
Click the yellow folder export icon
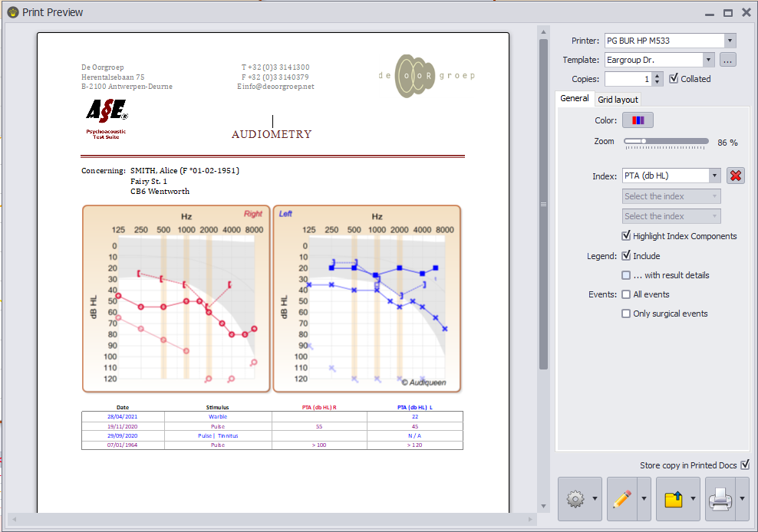pos(673,499)
